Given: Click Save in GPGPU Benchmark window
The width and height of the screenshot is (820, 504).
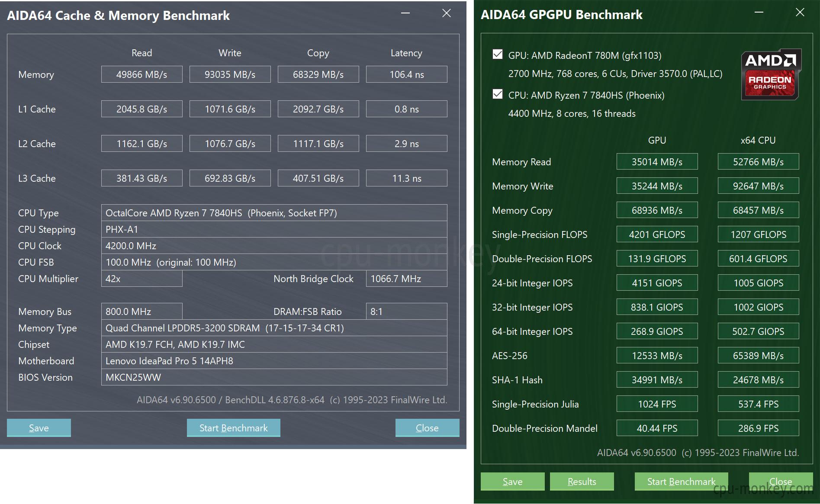Looking at the screenshot, I should point(513,482).
